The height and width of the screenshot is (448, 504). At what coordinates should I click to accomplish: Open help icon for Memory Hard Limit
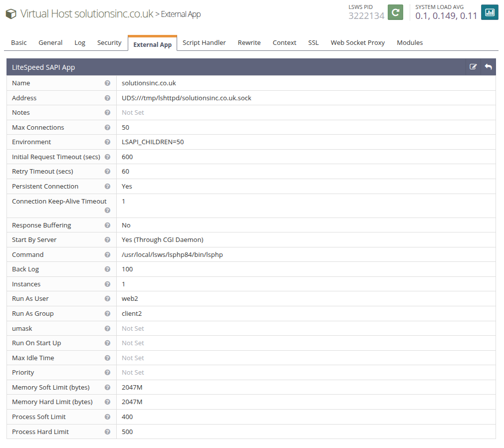pyautogui.click(x=107, y=402)
